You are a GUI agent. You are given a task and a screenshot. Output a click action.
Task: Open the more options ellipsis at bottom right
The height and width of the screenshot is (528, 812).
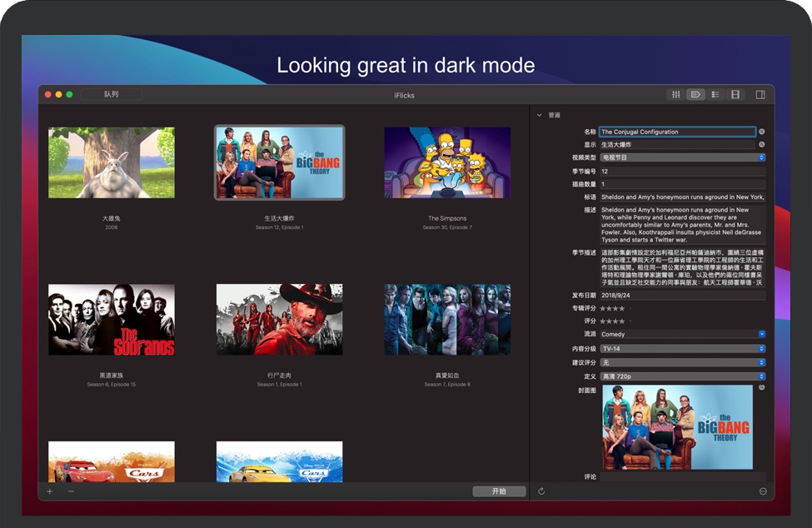(763, 491)
